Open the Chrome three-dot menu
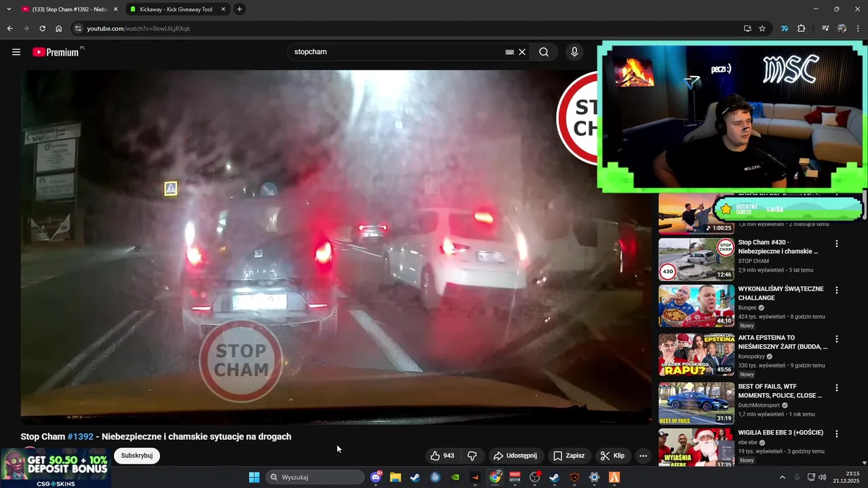 pyautogui.click(x=859, y=28)
